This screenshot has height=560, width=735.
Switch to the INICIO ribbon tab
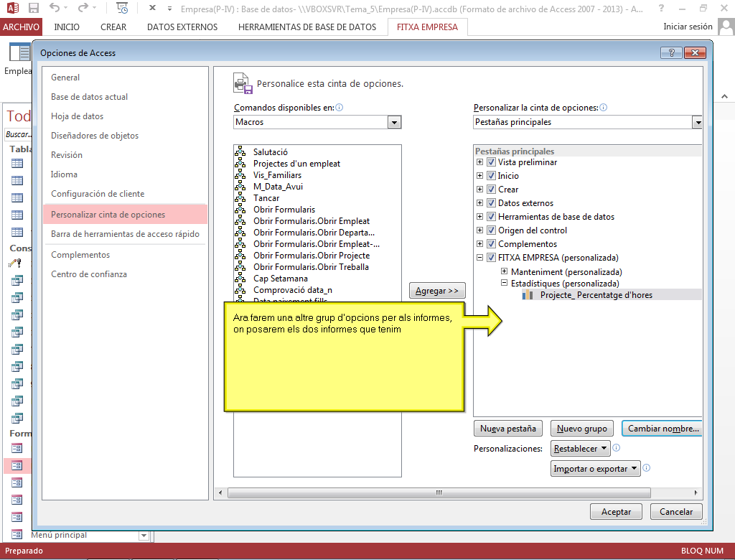pyautogui.click(x=67, y=27)
